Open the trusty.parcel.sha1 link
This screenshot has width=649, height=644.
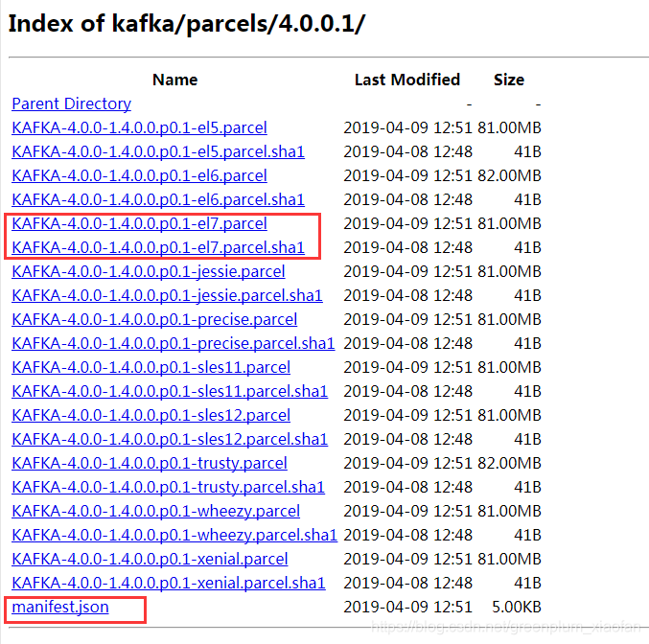coord(168,488)
